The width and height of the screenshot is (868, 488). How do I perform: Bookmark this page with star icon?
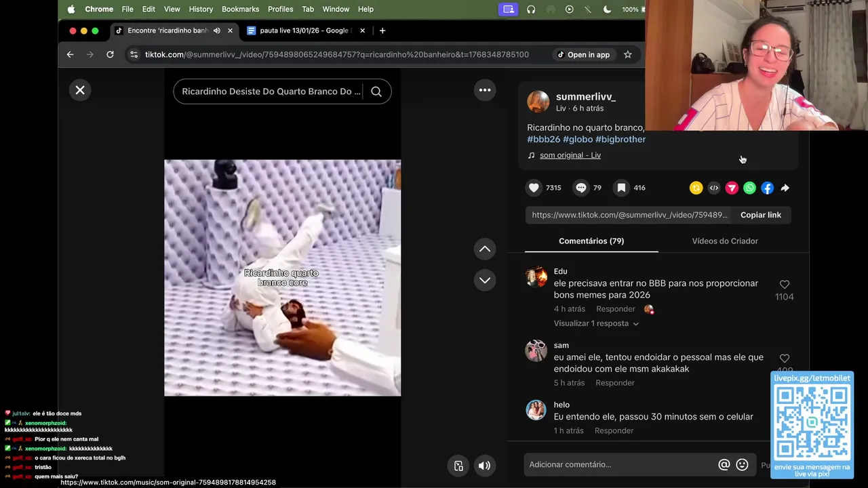[627, 54]
